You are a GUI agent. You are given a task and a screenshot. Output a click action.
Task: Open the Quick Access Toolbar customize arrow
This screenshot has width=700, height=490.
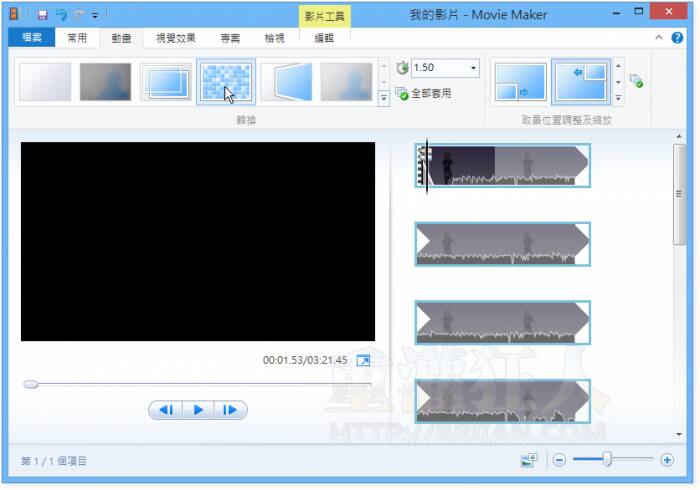click(95, 16)
